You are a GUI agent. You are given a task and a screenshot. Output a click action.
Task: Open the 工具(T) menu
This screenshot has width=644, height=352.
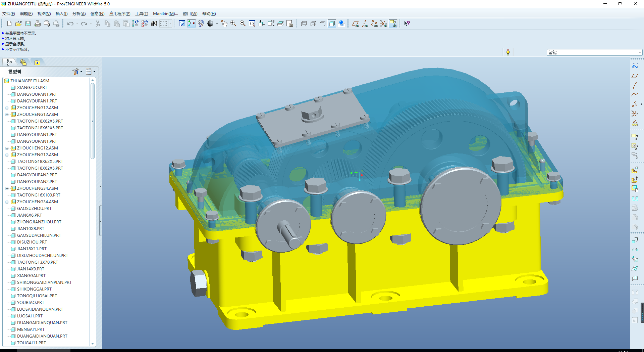[x=142, y=14]
